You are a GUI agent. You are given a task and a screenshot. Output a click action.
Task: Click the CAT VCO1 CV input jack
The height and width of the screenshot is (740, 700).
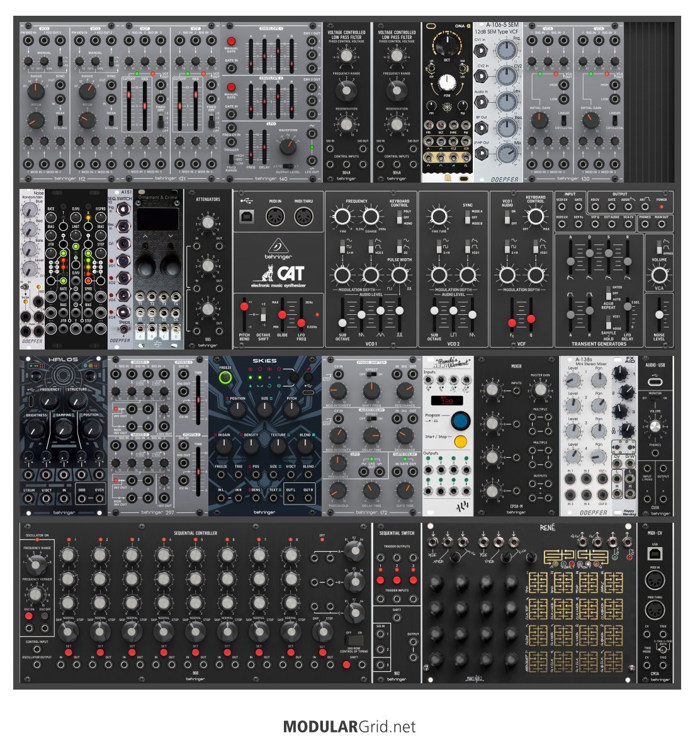point(562,207)
